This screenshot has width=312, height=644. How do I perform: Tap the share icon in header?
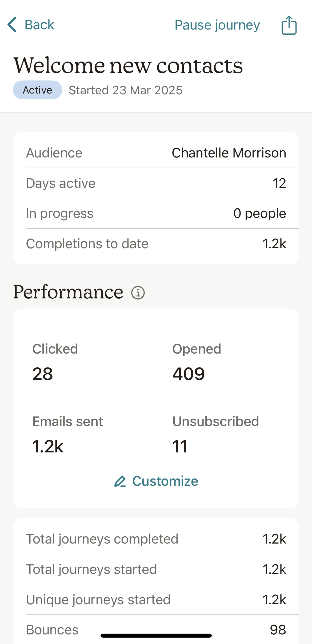289,25
